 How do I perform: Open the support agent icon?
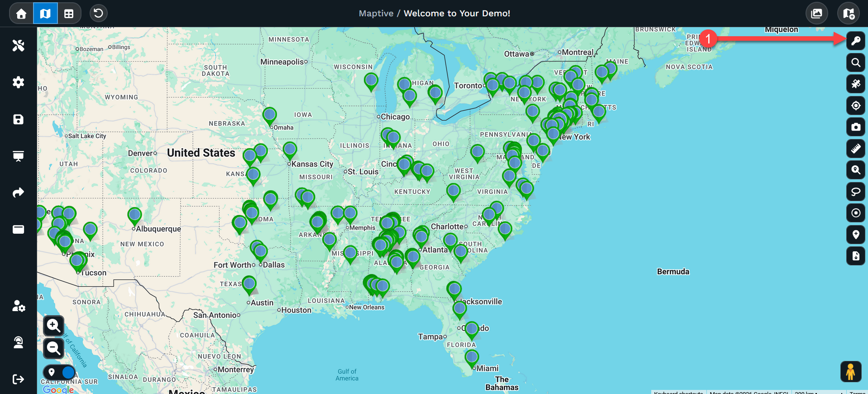[x=18, y=342]
